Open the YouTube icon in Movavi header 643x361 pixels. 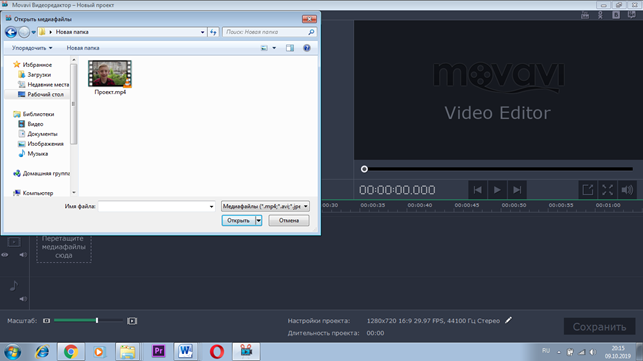585,15
